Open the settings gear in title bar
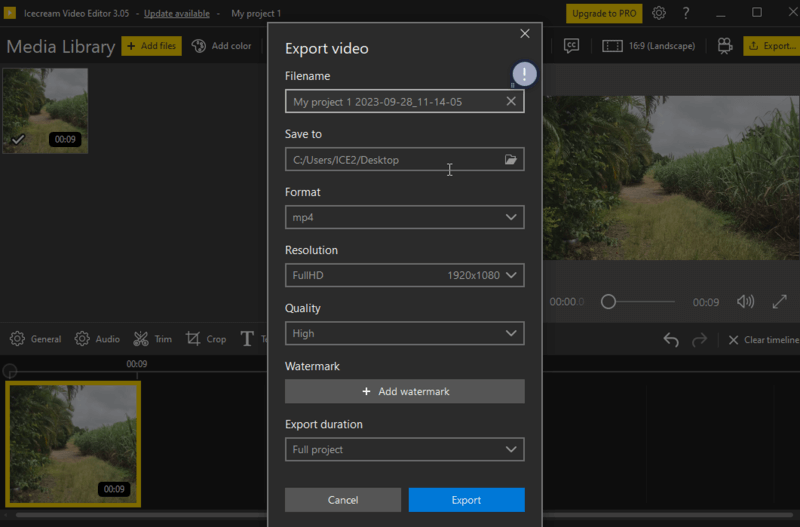This screenshot has width=800, height=527. click(659, 13)
